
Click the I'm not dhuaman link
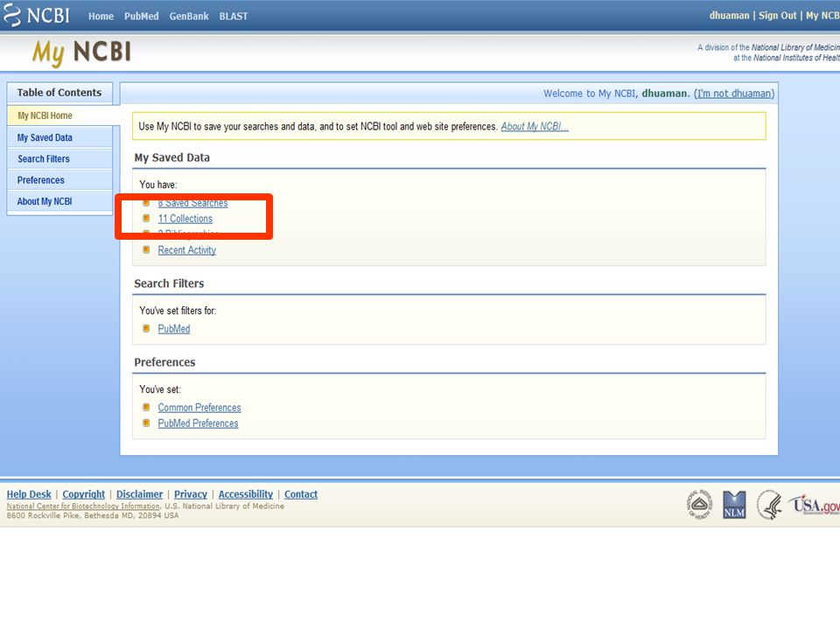tap(734, 94)
